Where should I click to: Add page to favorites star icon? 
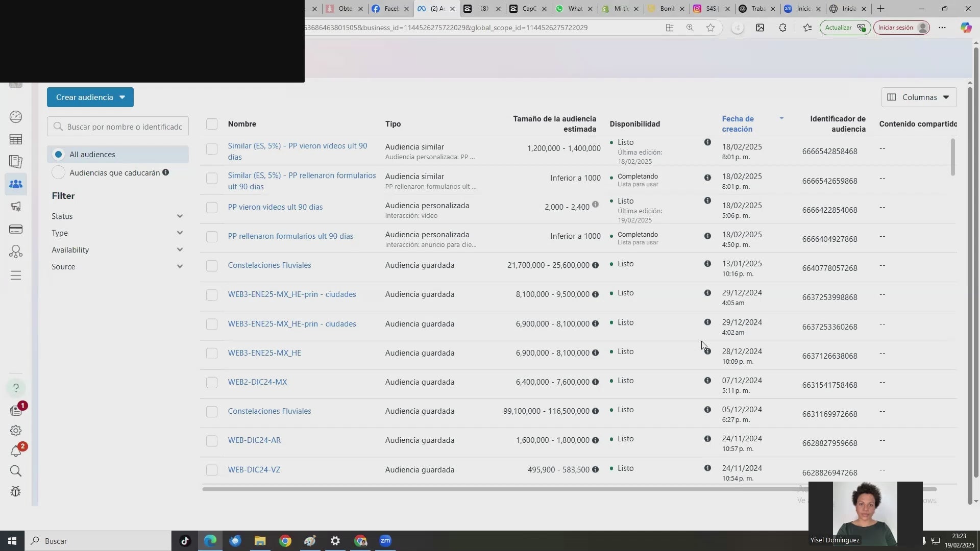[710, 28]
